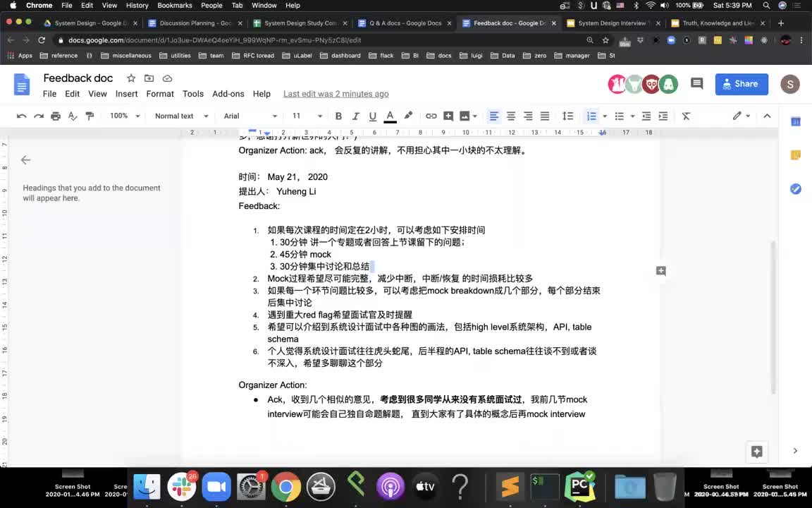Open the Zoom app in the Dock

[x=216, y=488]
